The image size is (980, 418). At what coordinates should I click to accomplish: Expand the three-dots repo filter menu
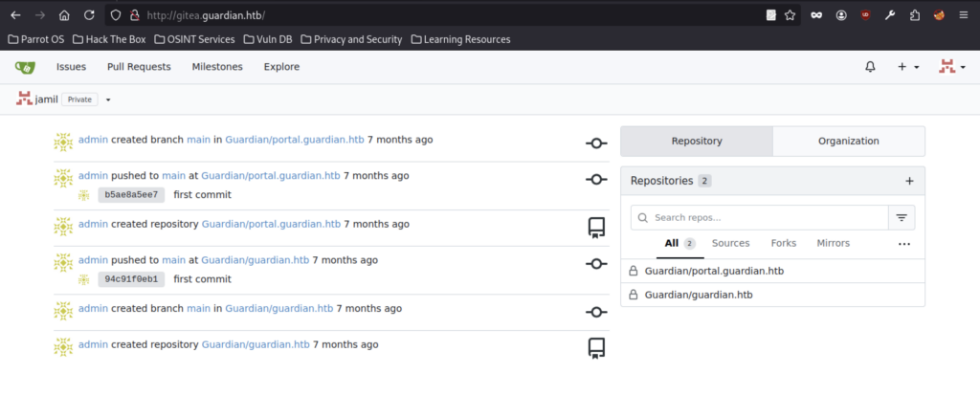903,244
